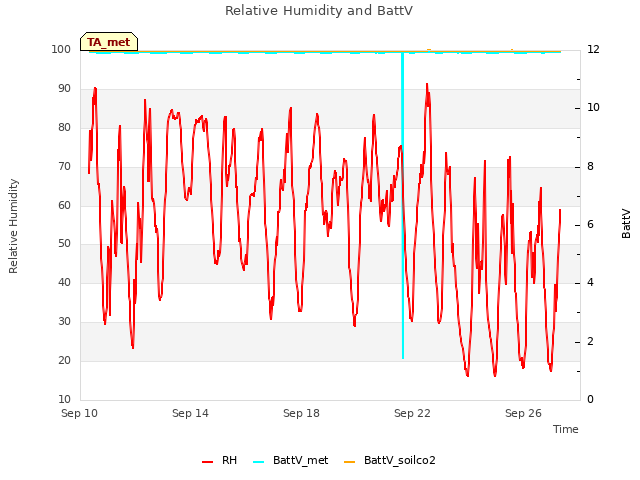Click the BattV right axis title
The height and width of the screenshot is (480, 640).
(626, 224)
